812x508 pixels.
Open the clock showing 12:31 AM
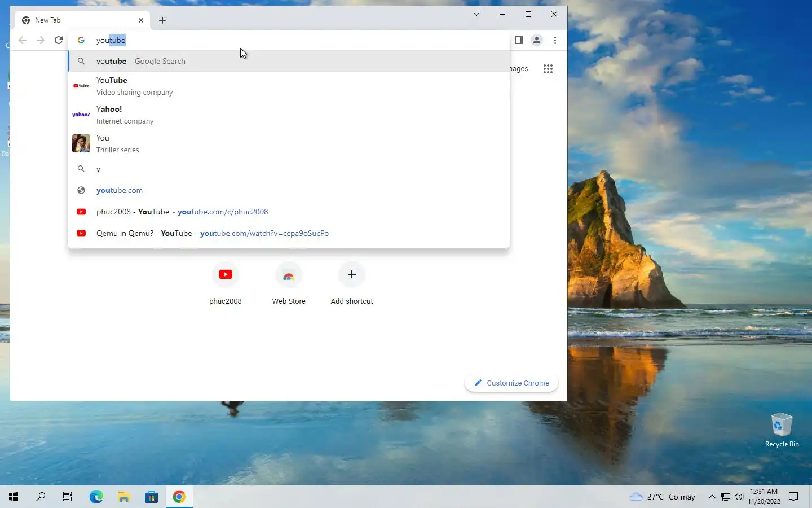(x=764, y=497)
